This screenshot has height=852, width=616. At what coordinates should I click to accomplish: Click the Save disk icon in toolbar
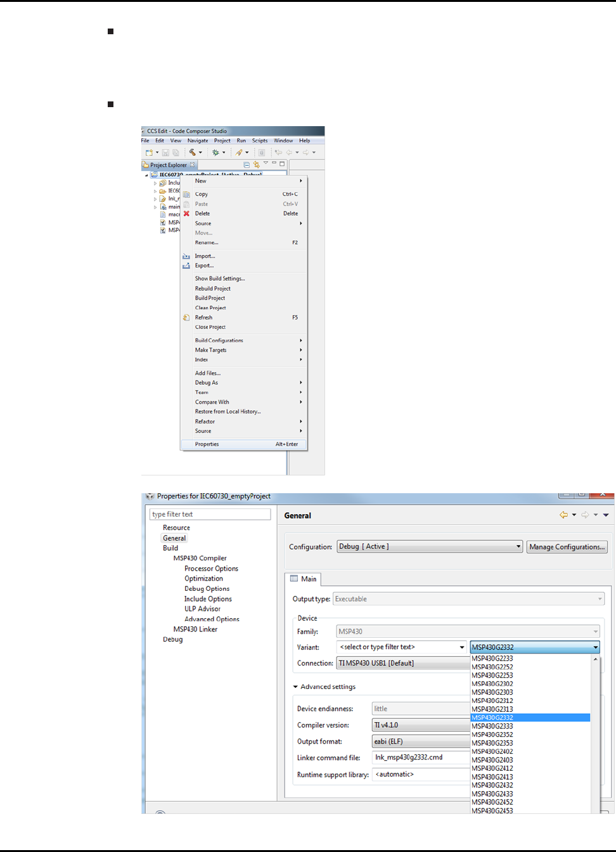pyautogui.click(x=165, y=153)
